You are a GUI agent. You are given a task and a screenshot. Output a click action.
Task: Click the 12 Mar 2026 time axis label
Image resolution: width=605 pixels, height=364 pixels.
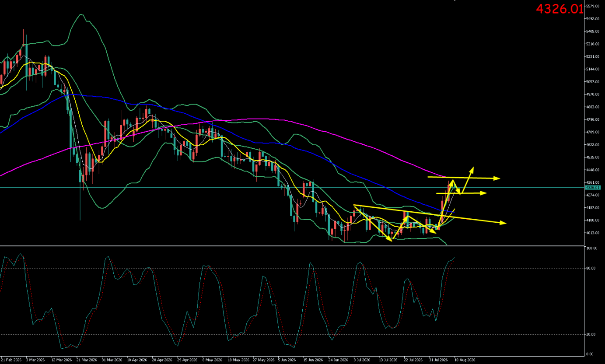(x=61, y=360)
